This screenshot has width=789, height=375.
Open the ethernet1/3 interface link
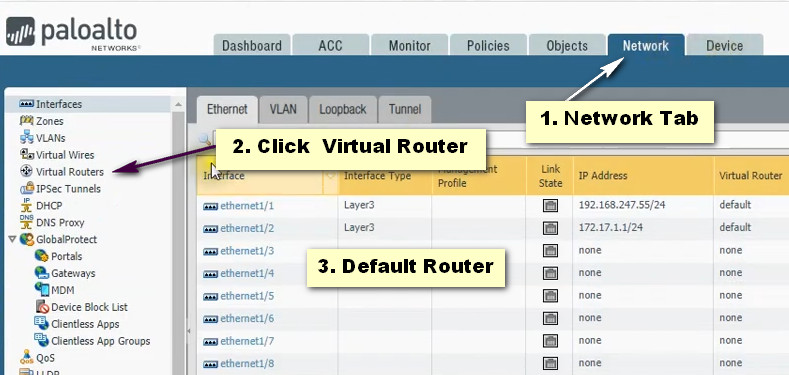pos(247,251)
